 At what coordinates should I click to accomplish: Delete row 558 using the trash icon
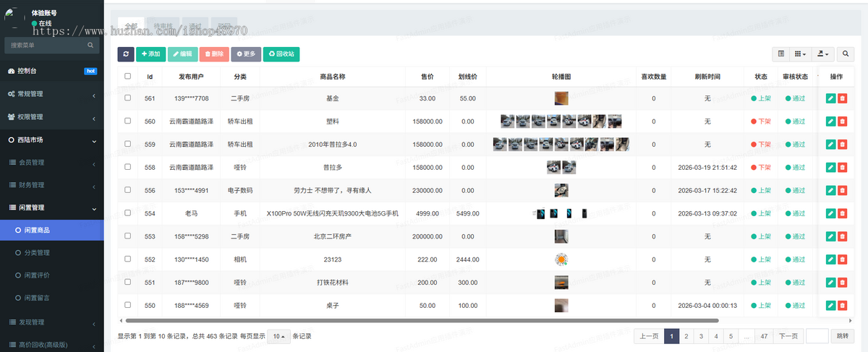pos(842,167)
